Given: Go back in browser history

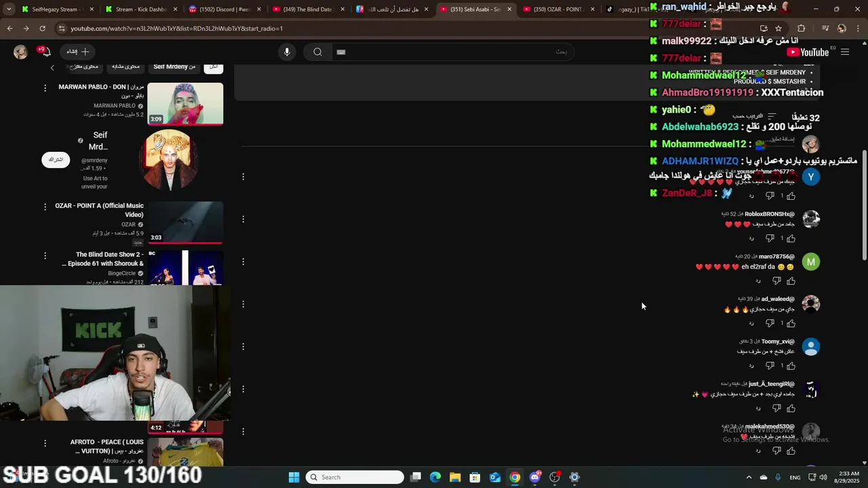Looking at the screenshot, I should (x=9, y=28).
